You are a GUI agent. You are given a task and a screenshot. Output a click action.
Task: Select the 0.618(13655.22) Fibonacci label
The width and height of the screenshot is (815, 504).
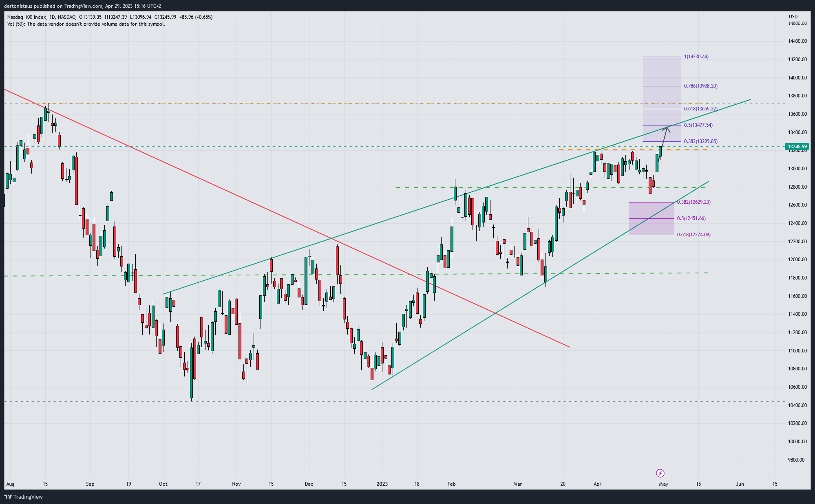tap(700, 109)
